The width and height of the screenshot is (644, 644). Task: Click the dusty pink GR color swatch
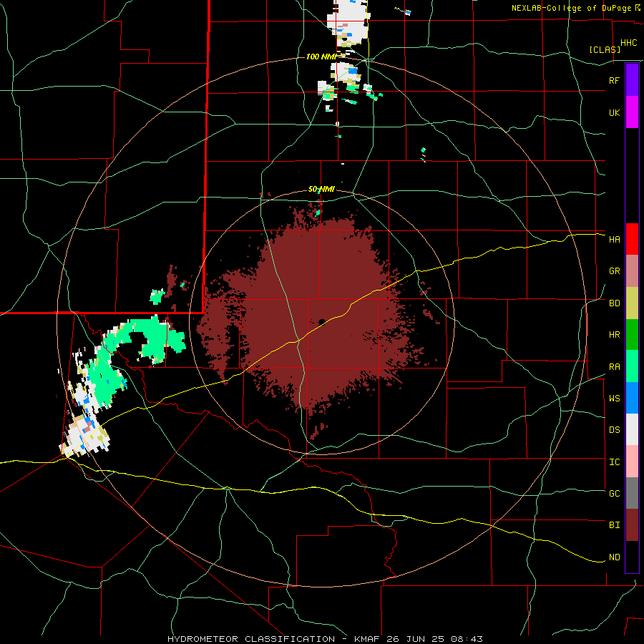pos(632,271)
